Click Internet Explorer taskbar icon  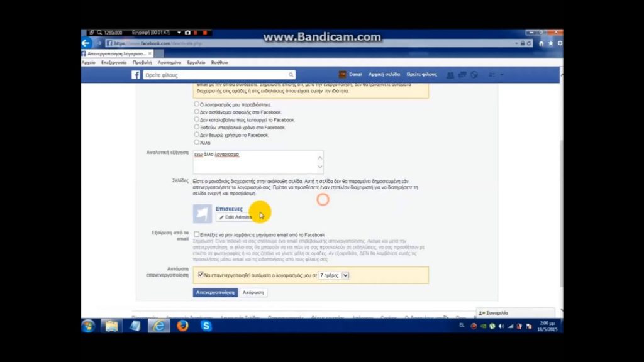tap(159, 326)
